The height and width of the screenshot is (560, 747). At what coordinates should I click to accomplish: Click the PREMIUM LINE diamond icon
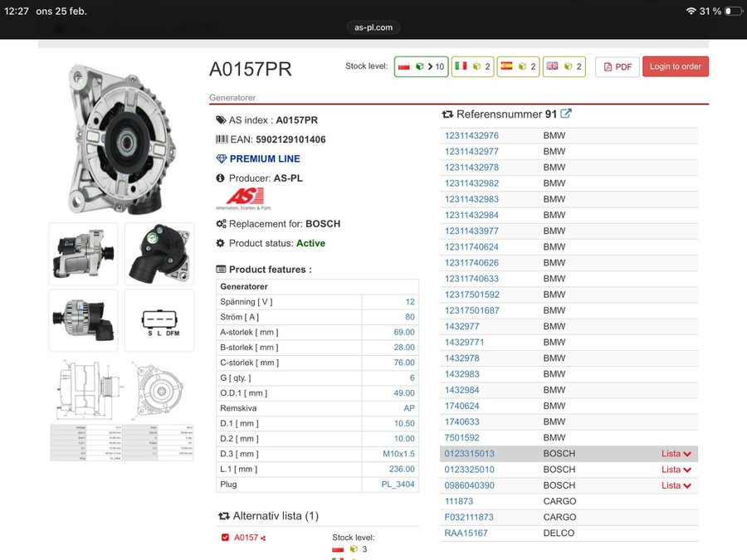tap(221, 159)
